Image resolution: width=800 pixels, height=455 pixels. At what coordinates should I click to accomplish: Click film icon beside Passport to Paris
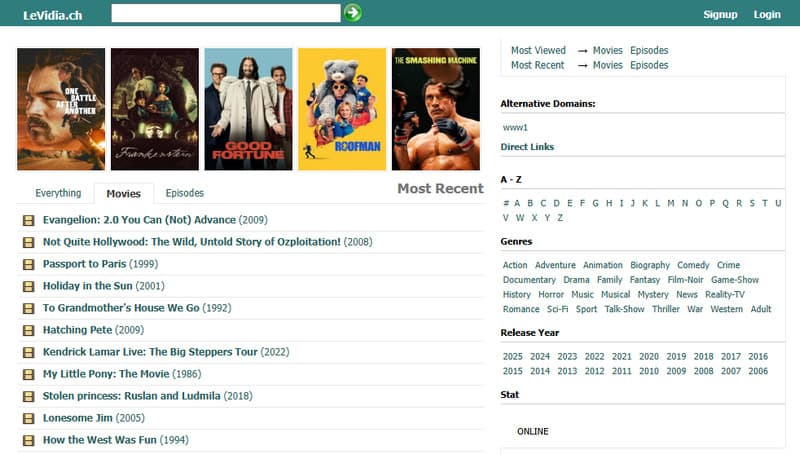coord(28,264)
